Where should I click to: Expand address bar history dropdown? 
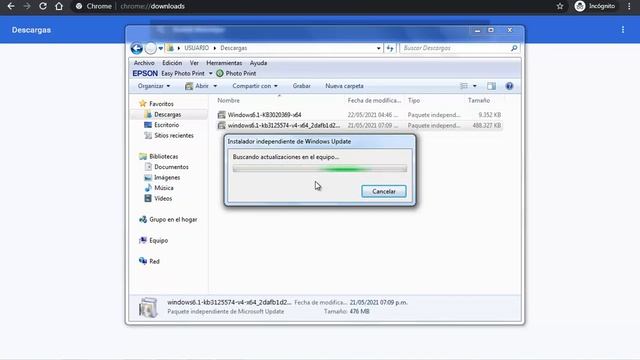click(x=378, y=48)
